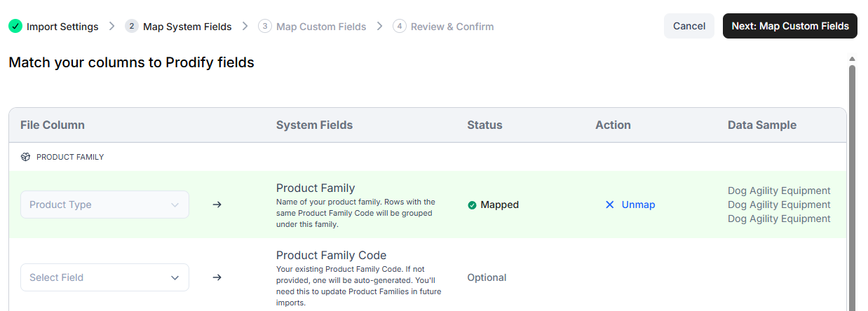Select the Map System Fields step
Viewport: 868px width, 311px height.
pos(187,27)
